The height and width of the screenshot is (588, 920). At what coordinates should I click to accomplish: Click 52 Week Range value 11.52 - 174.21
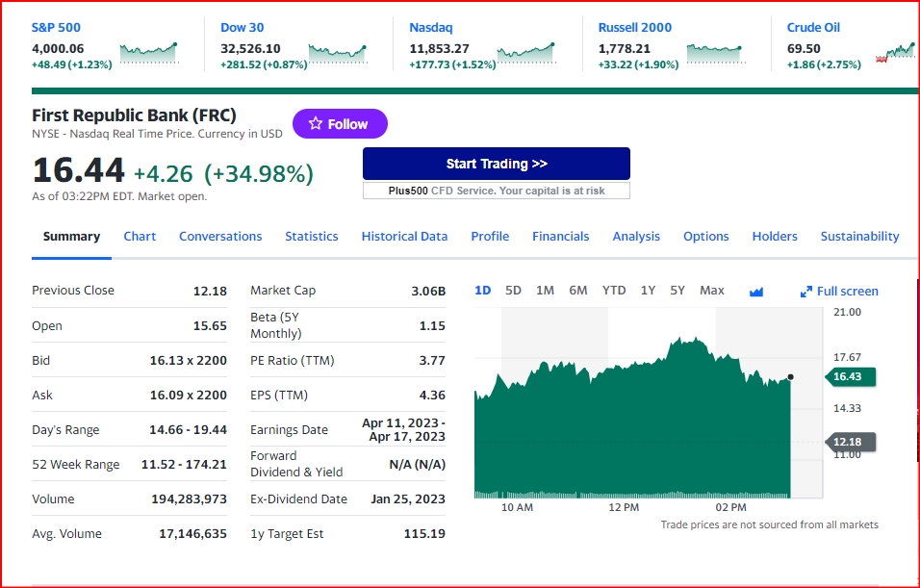184,464
